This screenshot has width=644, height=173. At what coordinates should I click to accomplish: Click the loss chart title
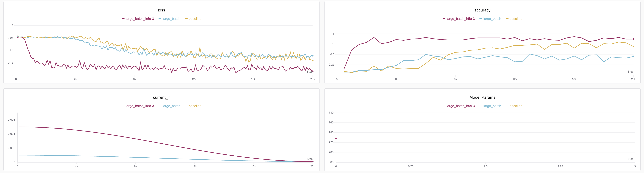coord(161,10)
